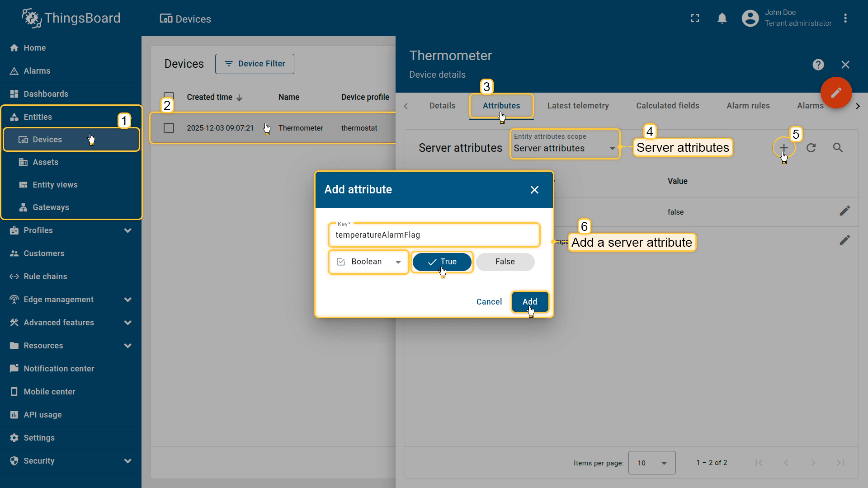Open Rule chains in sidebar
868x488 pixels.
pos(45,277)
